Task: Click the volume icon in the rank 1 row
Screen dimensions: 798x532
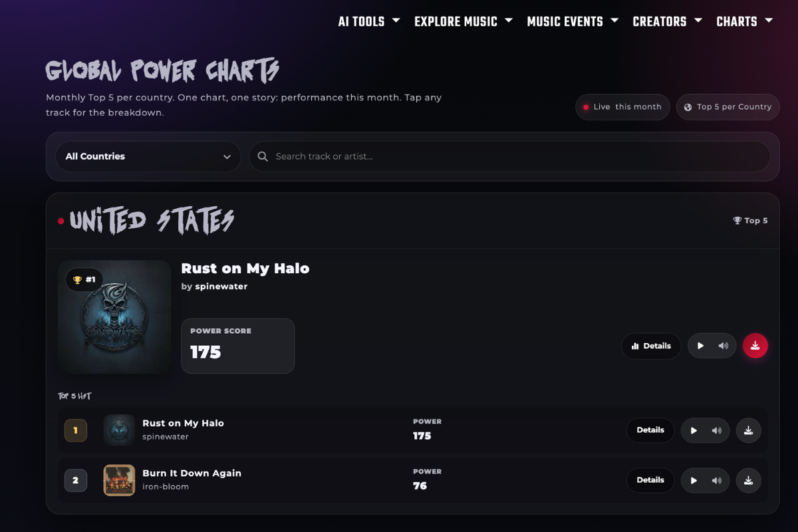Action: (x=717, y=430)
